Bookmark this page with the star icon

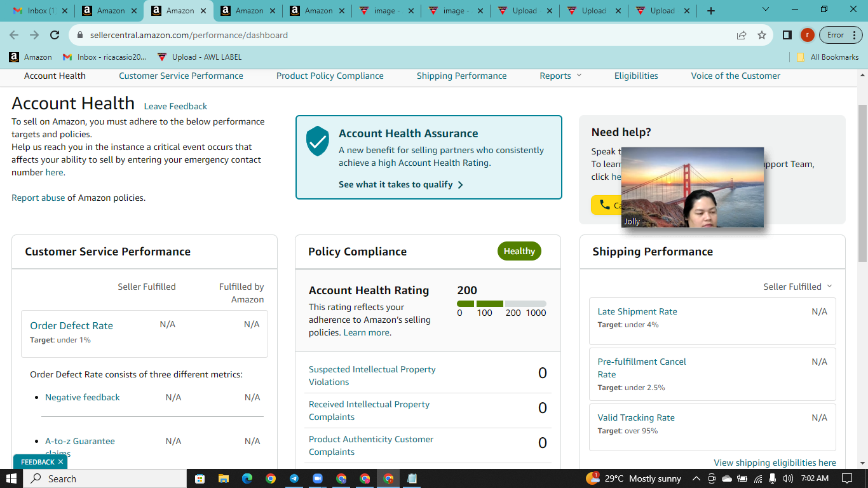[762, 35]
